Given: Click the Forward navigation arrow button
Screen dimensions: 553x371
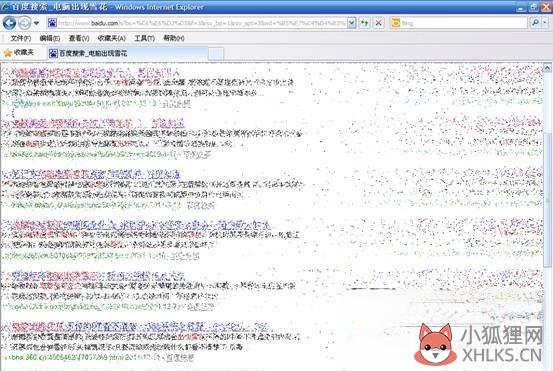Looking at the screenshot, I should click(25, 23).
